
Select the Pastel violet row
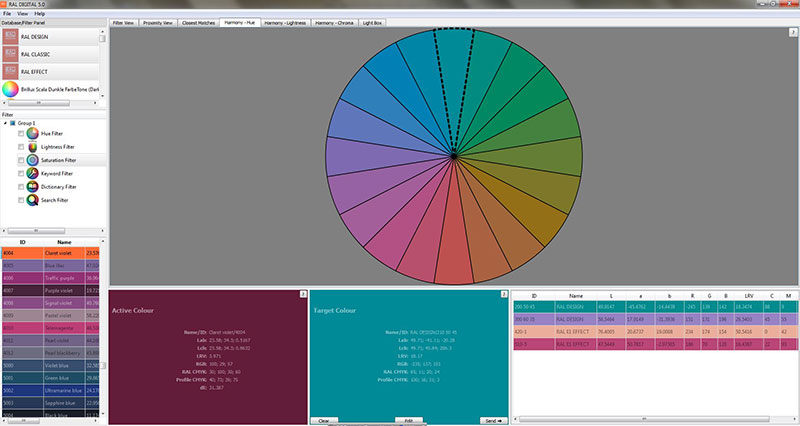(51, 316)
